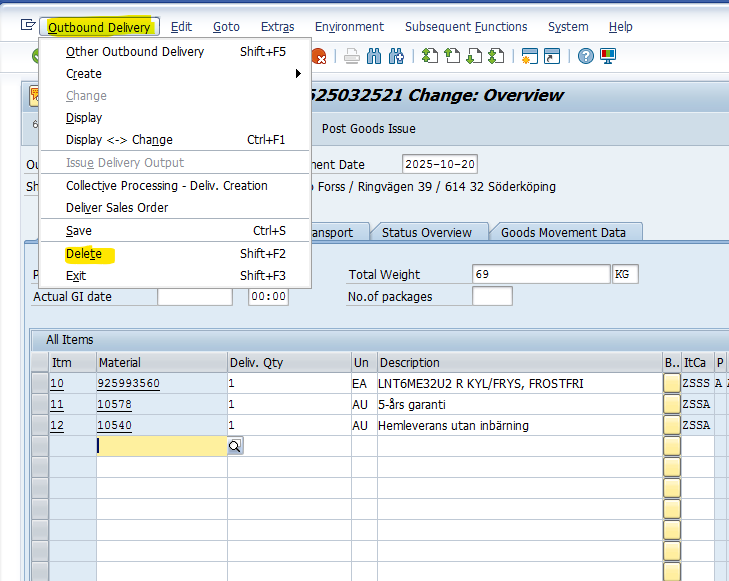
Task: Click description LNT6ME32U2 R KYL/FRYS, FROSTFRI
Action: coord(481,383)
